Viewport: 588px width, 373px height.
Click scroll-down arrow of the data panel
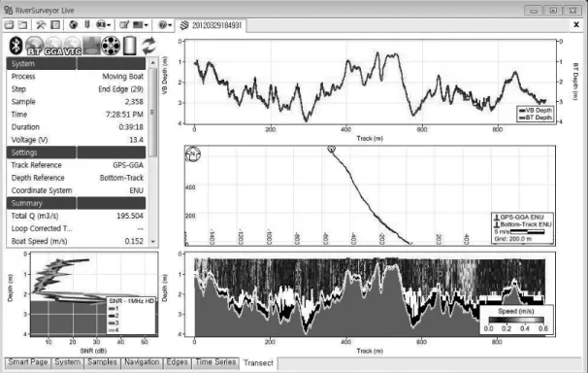click(152, 242)
